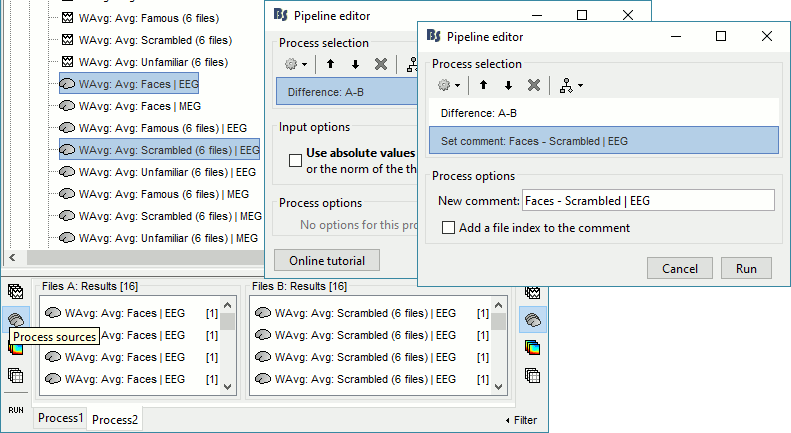The width and height of the screenshot is (791, 433).
Task: Open the pipeline load/save dropdown
Action: [x=571, y=86]
